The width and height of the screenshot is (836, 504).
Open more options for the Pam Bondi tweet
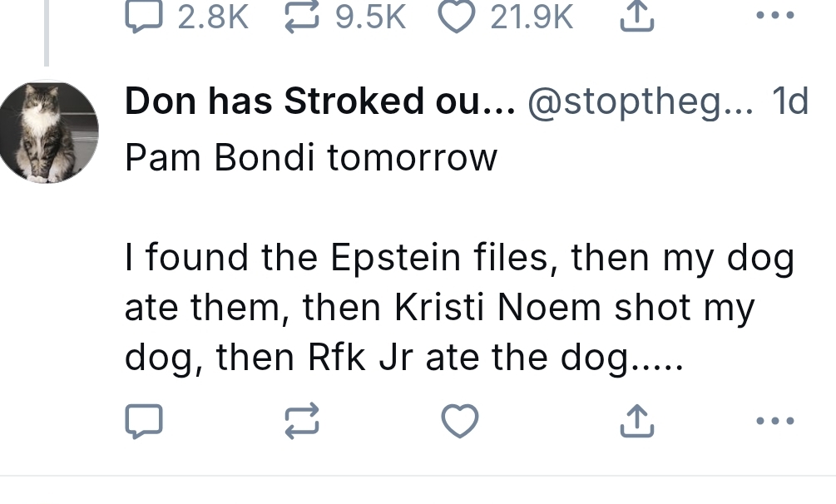click(x=776, y=421)
